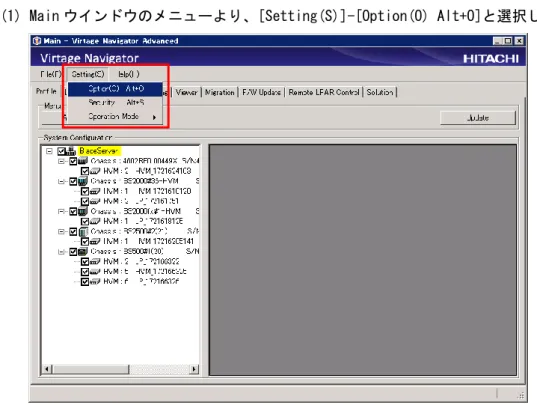The image size is (537, 405).
Task: Uncheck HVM : 5 under Chassis BS500#1(30)
Action: (x=85, y=272)
